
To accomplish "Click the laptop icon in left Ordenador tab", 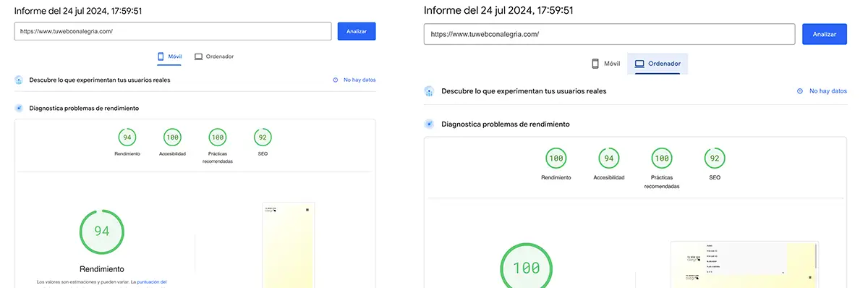I will 198,56.
